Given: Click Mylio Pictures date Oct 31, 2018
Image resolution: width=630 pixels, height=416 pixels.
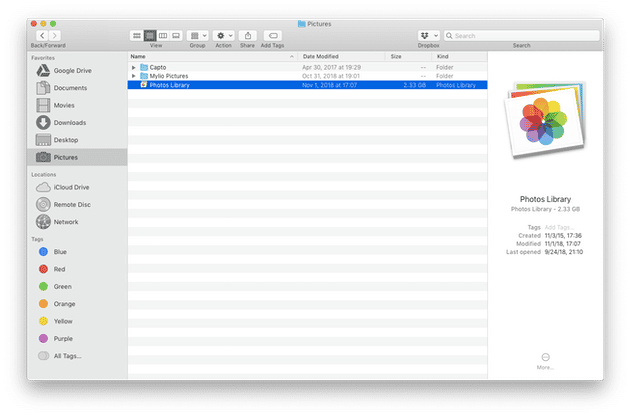Looking at the screenshot, I should click(331, 76).
